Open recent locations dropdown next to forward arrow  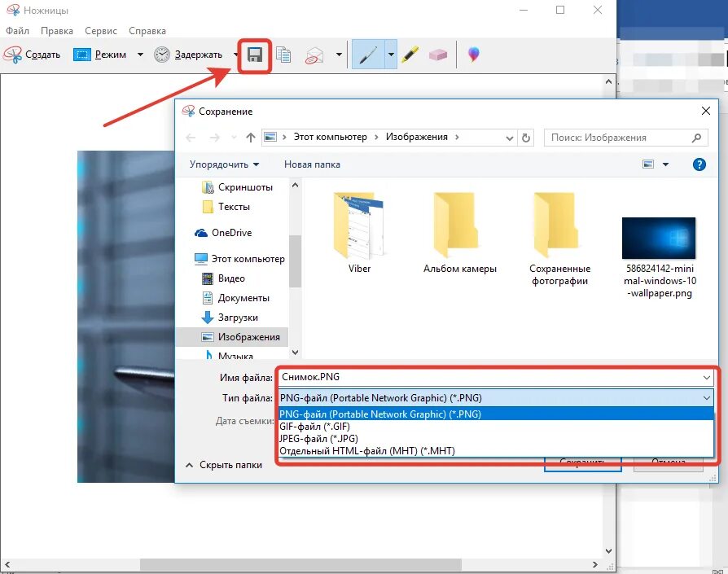tap(234, 138)
